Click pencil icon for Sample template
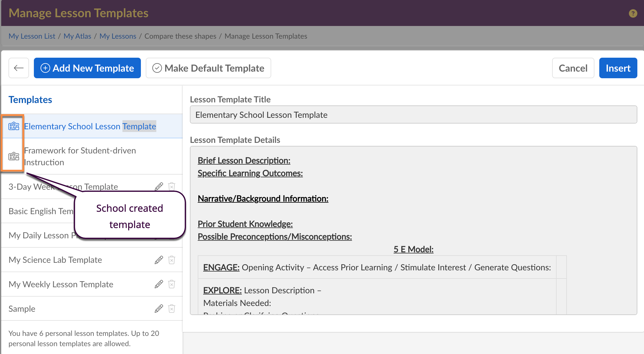644x354 pixels. (159, 309)
